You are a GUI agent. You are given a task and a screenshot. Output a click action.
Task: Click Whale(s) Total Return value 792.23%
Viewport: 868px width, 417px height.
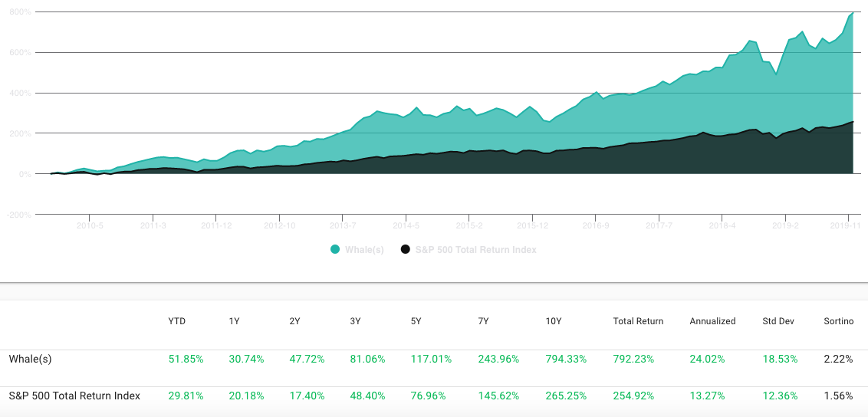coord(633,359)
